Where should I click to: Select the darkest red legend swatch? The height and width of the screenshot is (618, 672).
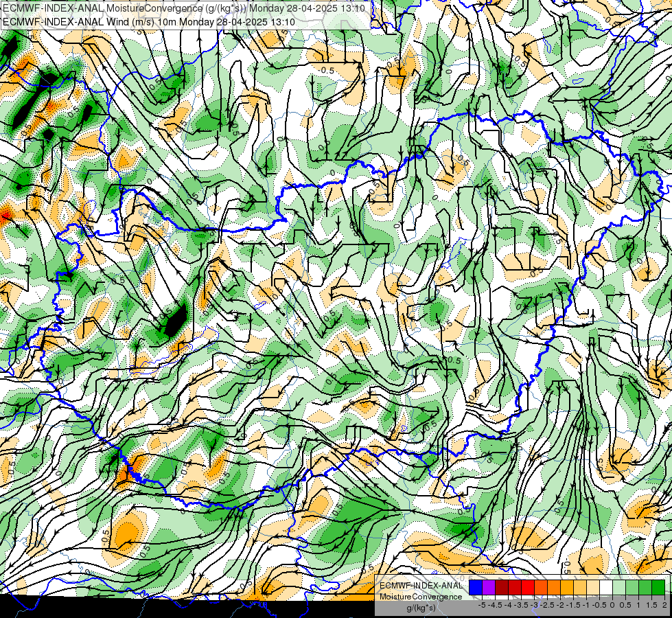(502, 587)
